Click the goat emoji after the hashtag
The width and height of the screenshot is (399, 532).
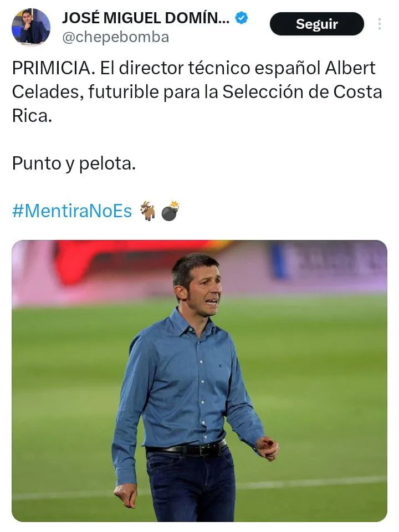[147, 211]
